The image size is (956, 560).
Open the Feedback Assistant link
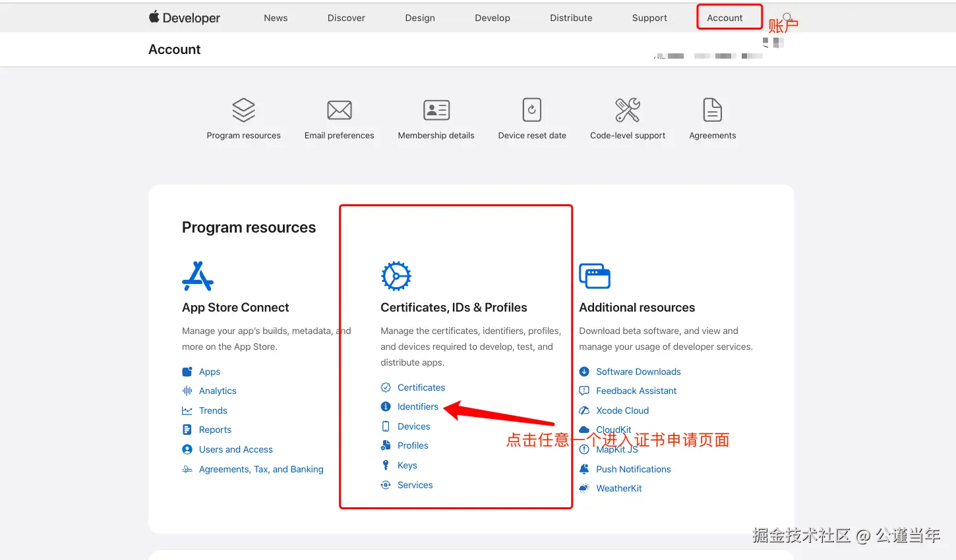pyautogui.click(x=636, y=391)
